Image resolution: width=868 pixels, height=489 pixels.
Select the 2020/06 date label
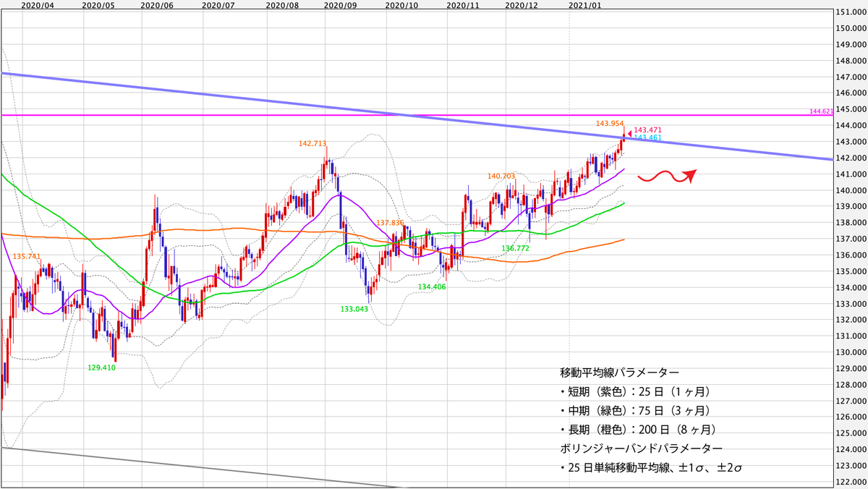click(x=158, y=5)
